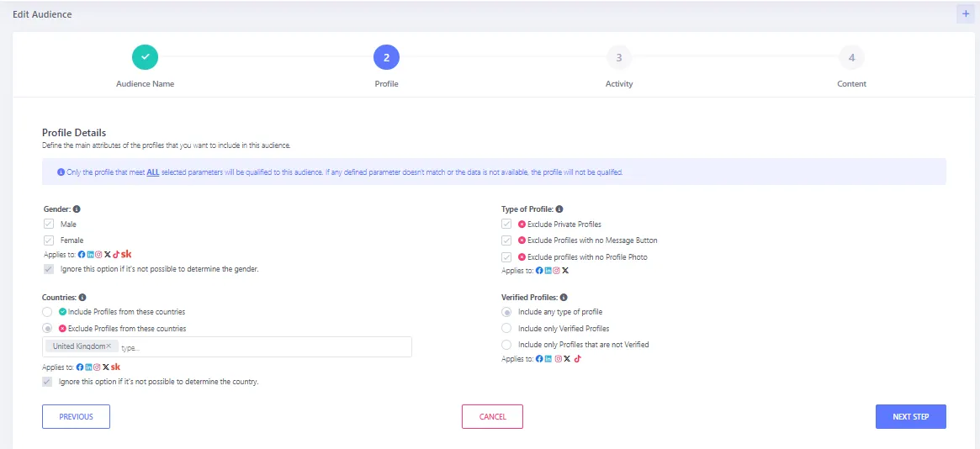The image size is (980, 449).
Task: Click the info icon beside Type of Profile
Action: point(559,209)
